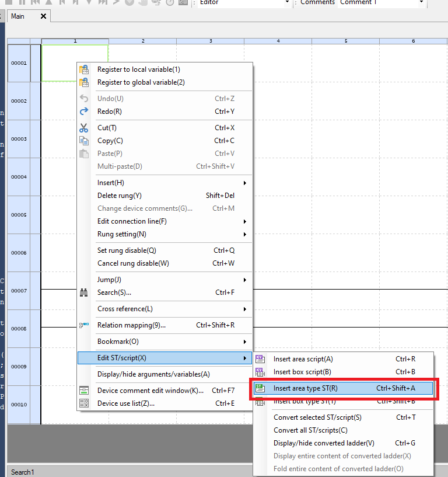Click the Cut scissors icon
Image resolution: width=448 pixels, height=477 pixels.
[x=84, y=128]
